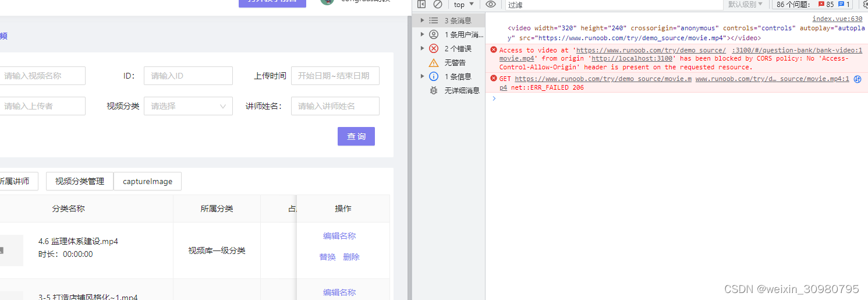This screenshot has height=300, width=868.
Task: Toggle the console sidebar panel icon
Action: pyautogui.click(x=421, y=4)
